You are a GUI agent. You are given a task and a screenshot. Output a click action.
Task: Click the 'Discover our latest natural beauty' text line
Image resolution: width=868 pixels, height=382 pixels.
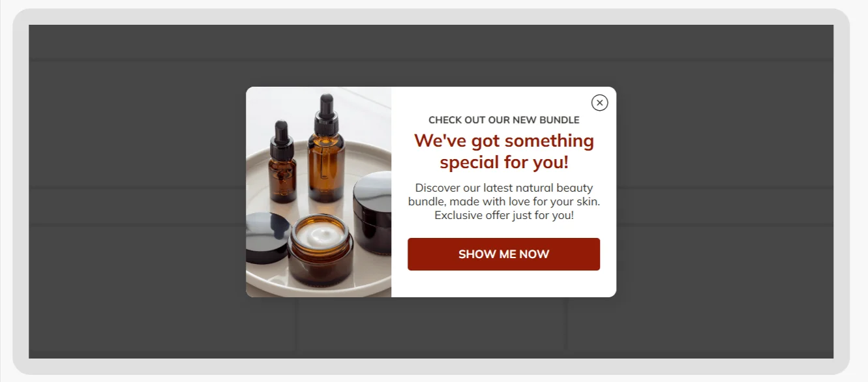tap(503, 188)
